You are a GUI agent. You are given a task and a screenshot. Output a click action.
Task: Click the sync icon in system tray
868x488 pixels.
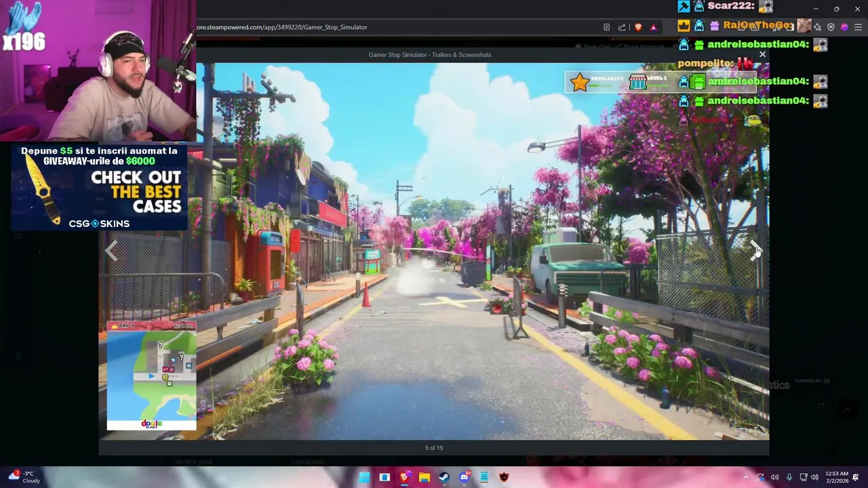760,477
